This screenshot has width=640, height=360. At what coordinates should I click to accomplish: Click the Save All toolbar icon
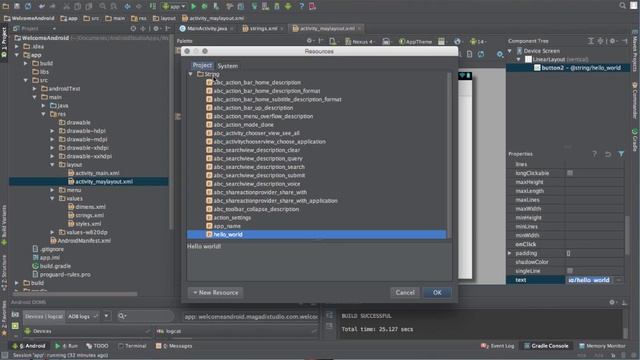(x=17, y=6)
